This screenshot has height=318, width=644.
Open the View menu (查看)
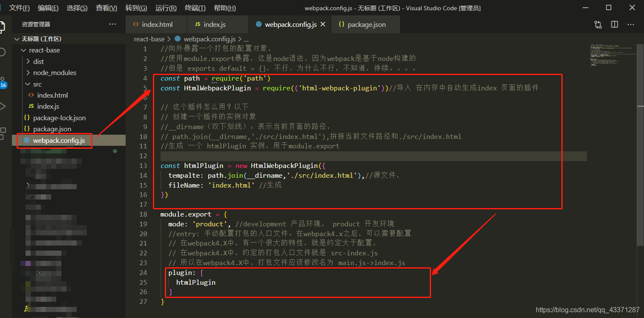pyautogui.click(x=106, y=8)
